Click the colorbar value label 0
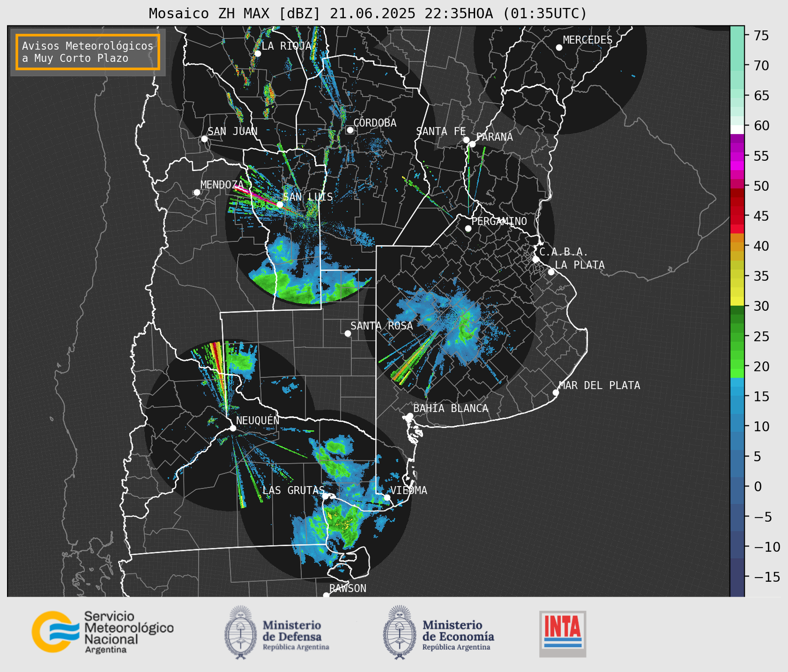This screenshot has width=788, height=672. click(757, 486)
